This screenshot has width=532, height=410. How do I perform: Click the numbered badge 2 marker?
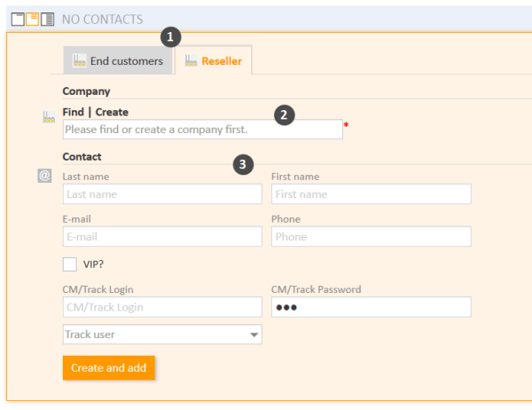285,114
